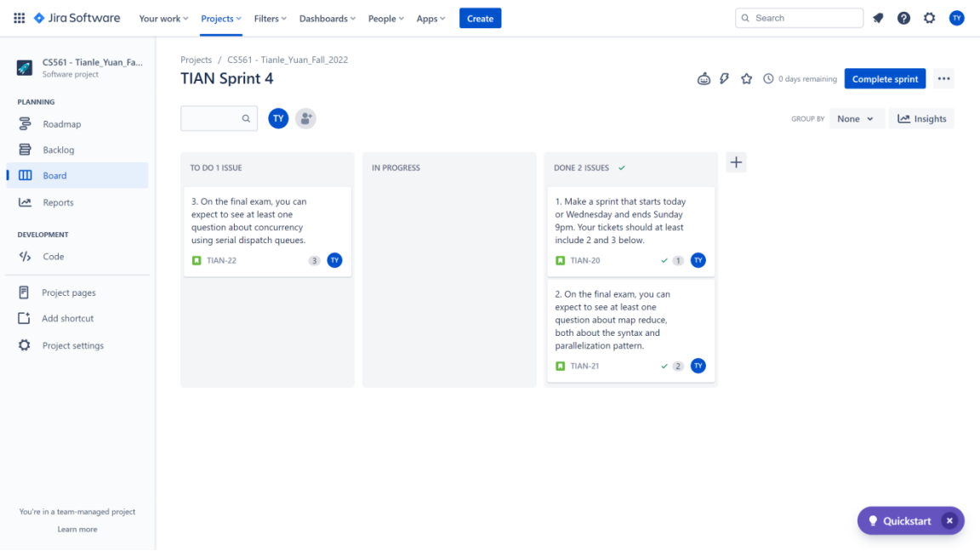Viewport: 980px width, 551px height.
Task: Click the story type icon on TIAN-21
Action: coord(560,366)
